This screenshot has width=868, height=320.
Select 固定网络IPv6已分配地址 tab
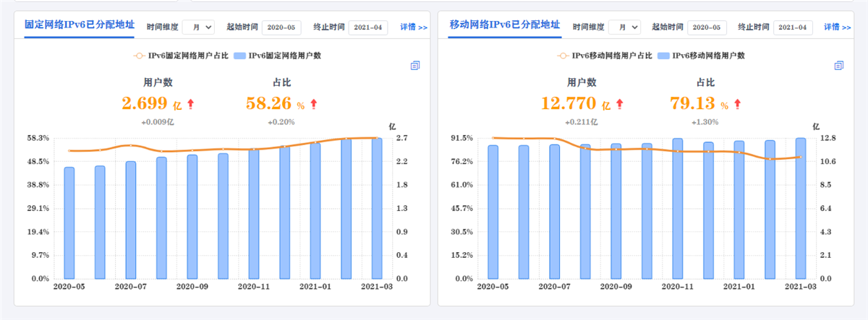click(80, 25)
